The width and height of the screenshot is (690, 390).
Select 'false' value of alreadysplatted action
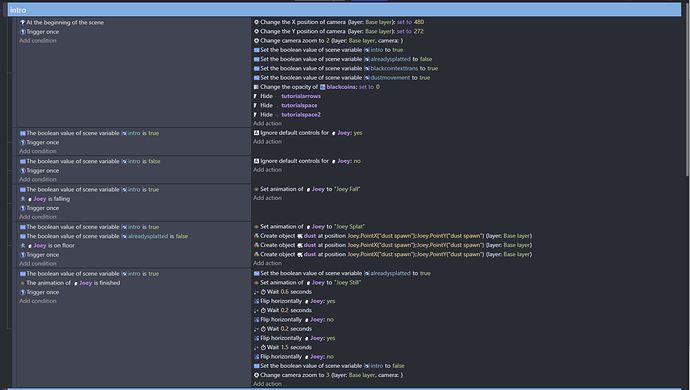click(426, 59)
